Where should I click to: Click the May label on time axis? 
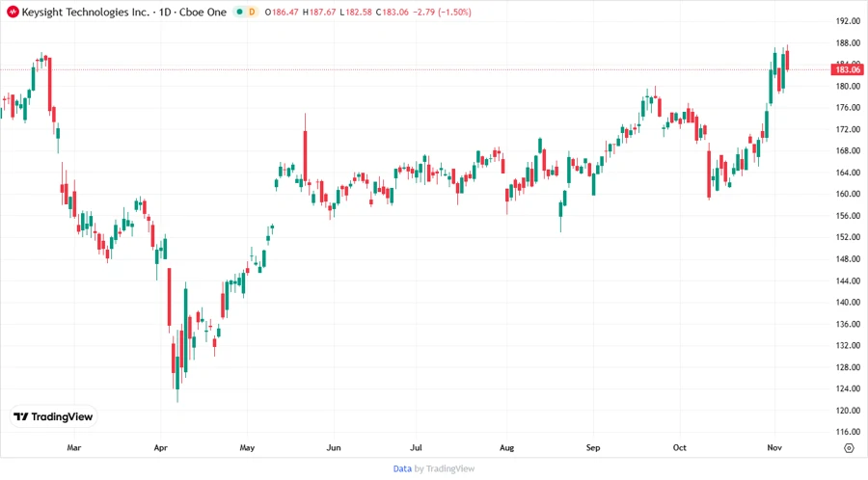coord(247,447)
